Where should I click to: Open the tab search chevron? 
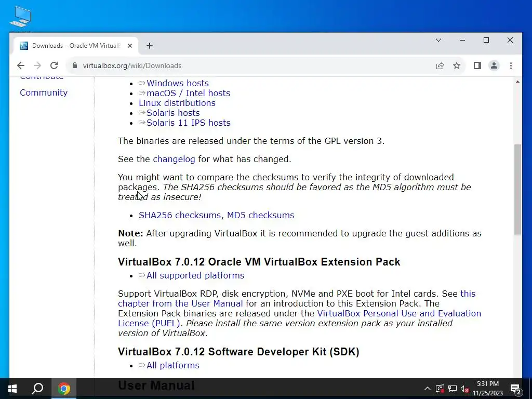[x=438, y=40]
